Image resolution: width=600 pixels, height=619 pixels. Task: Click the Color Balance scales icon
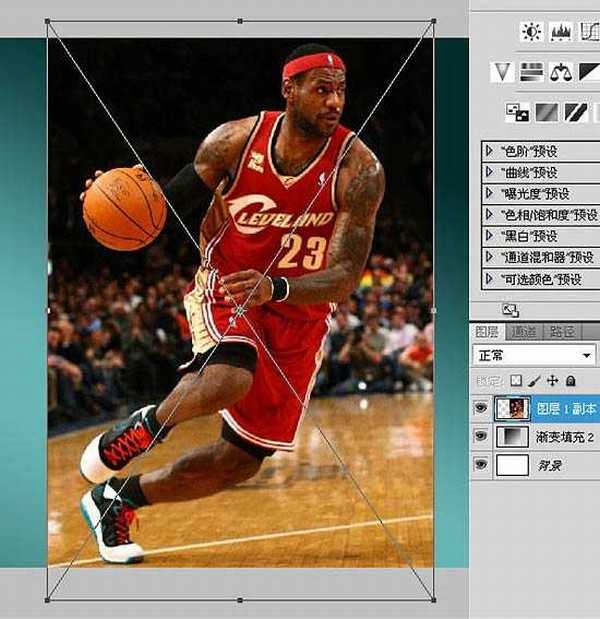pyautogui.click(x=560, y=72)
